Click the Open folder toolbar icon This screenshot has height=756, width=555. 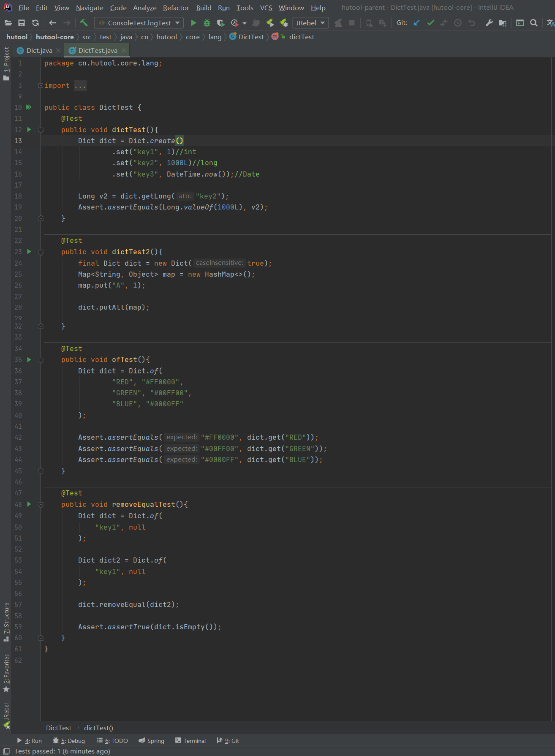pyautogui.click(x=8, y=23)
